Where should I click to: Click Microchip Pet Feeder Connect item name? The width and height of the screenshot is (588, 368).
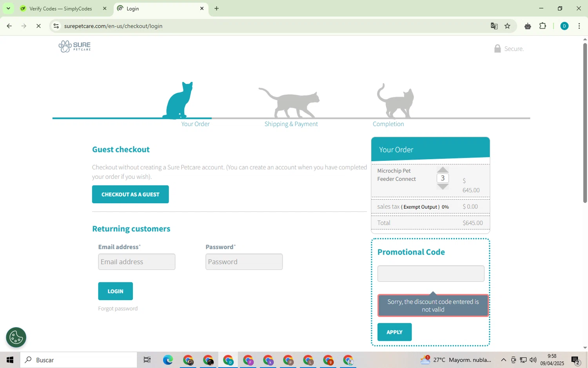pos(396,175)
